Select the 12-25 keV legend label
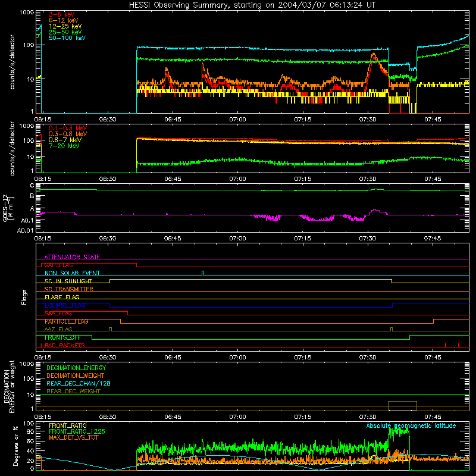 (x=65, y=26)
